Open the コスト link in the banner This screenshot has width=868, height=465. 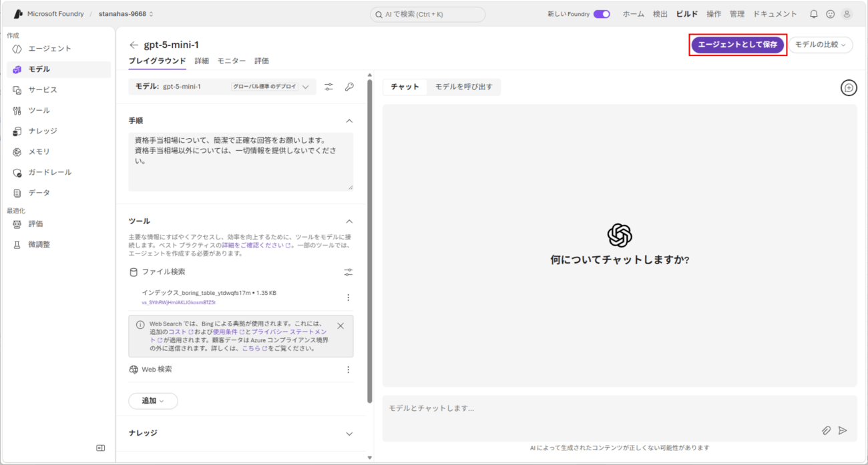(180, 332)
